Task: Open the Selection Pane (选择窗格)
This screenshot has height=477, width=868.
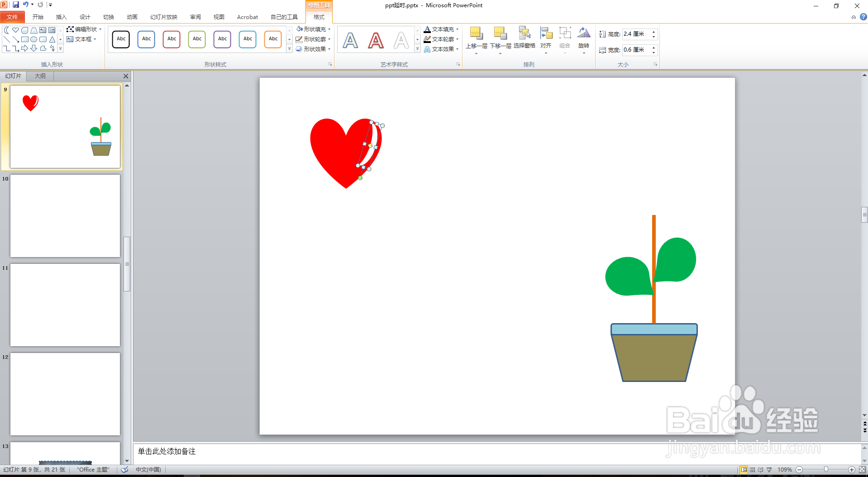Action: [x=525, y=38]
